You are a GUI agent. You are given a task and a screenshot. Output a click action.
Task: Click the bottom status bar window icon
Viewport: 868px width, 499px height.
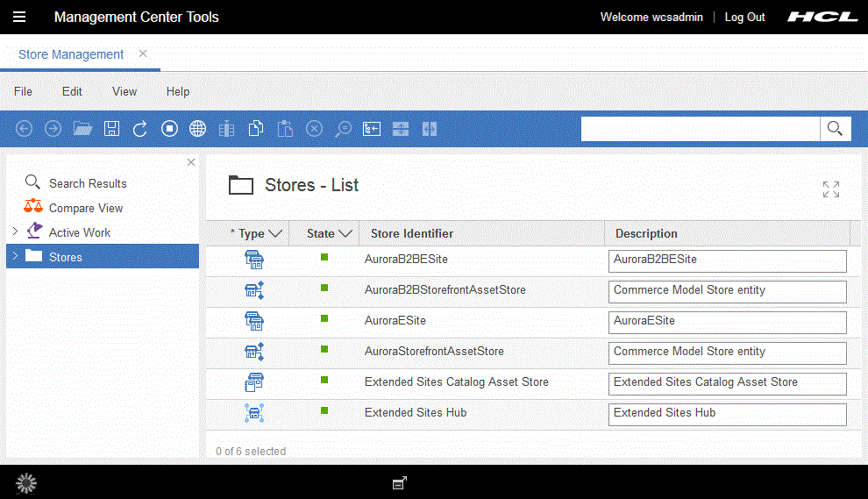click(x=399, y=482)
